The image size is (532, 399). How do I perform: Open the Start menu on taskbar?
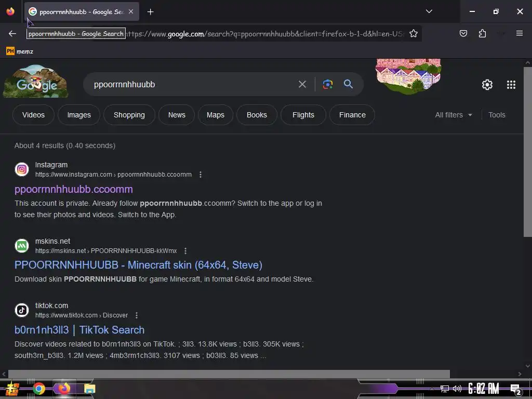coord(12,389)
